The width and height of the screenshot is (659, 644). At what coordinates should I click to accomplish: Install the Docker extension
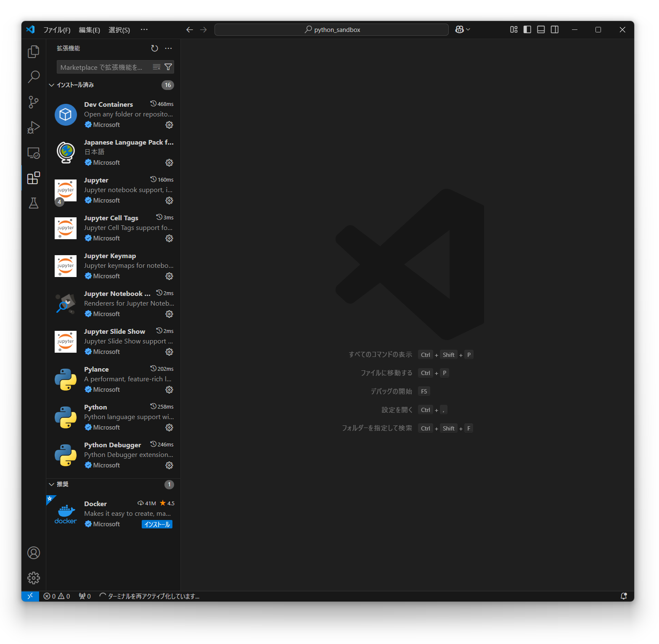coord(157,524)
